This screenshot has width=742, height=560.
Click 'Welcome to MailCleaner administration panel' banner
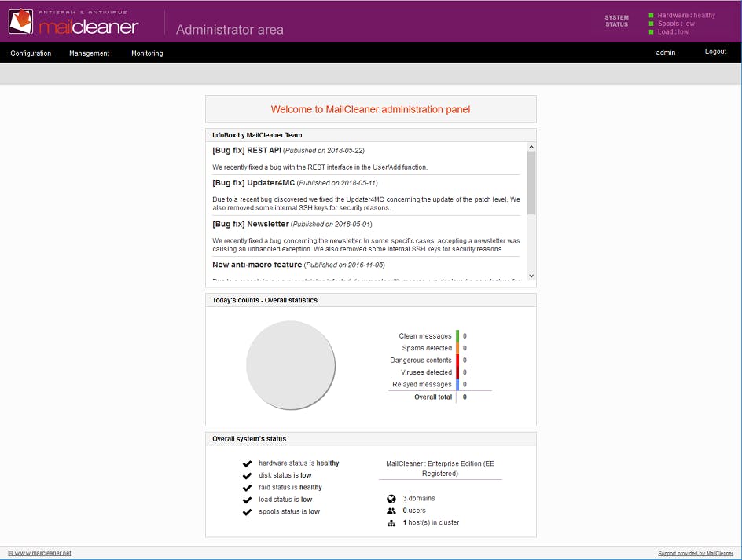point(370,109)
